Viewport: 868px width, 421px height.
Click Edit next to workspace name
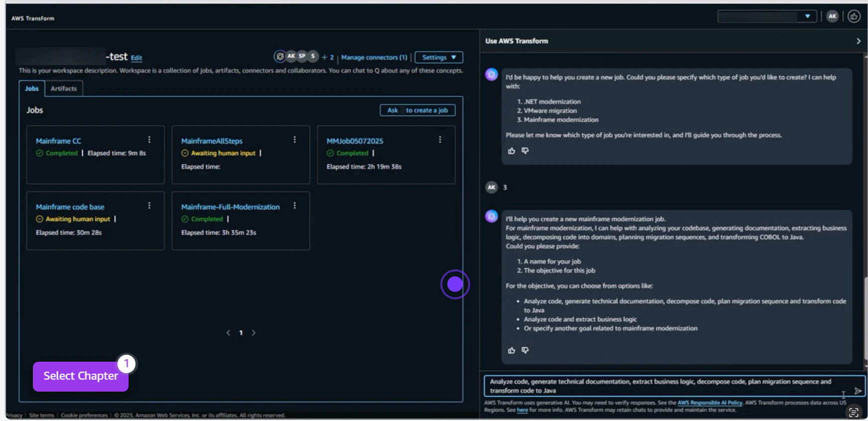[x=136, y=58]
